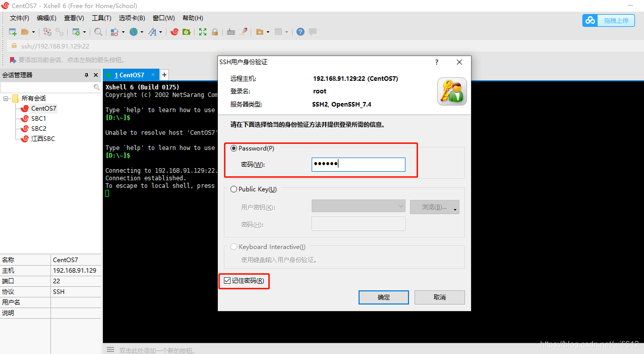Pin the session manager panel
This screenshot has width=644, height=354.
86,75
